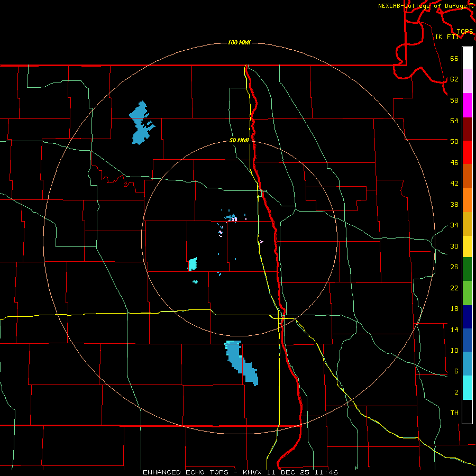Select the black TH threshold swatch
The width and height of the screenshot is (476, 476).
(x=467, y=411)
